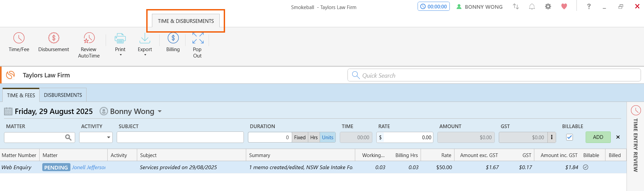Image resolution: width=644 pixels, height=191 pixels.
Task: Click the heart favourites icon
Action: coord(564,6)
